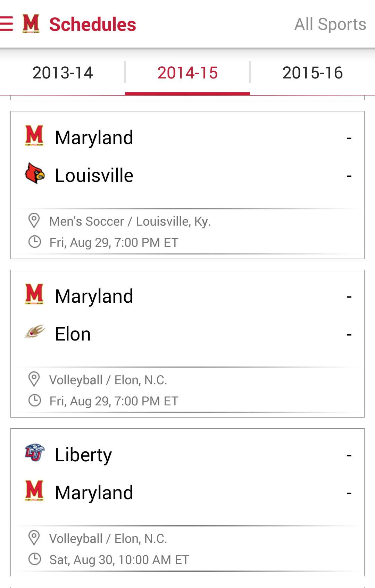Open the hamburger navigation menu
The image size is (375, 588).
pyautogui.click(x=7, y=24)
